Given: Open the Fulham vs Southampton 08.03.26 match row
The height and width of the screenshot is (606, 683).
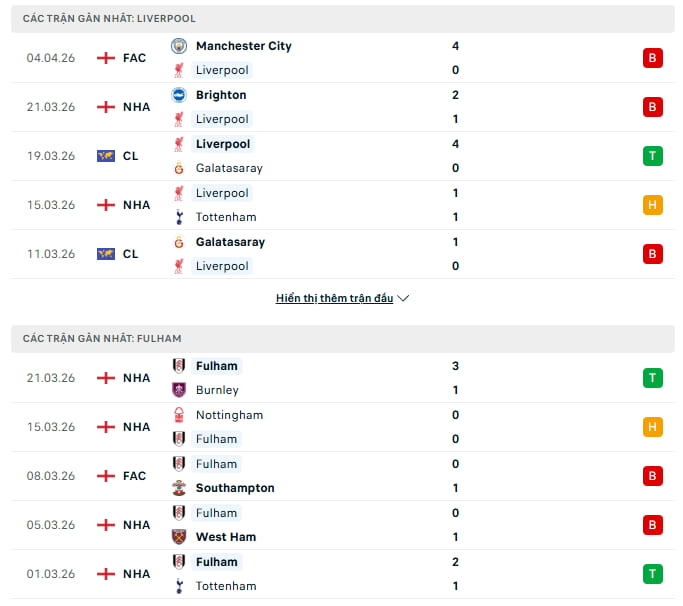Looking at the screenshot, I should tap(340, 476).
